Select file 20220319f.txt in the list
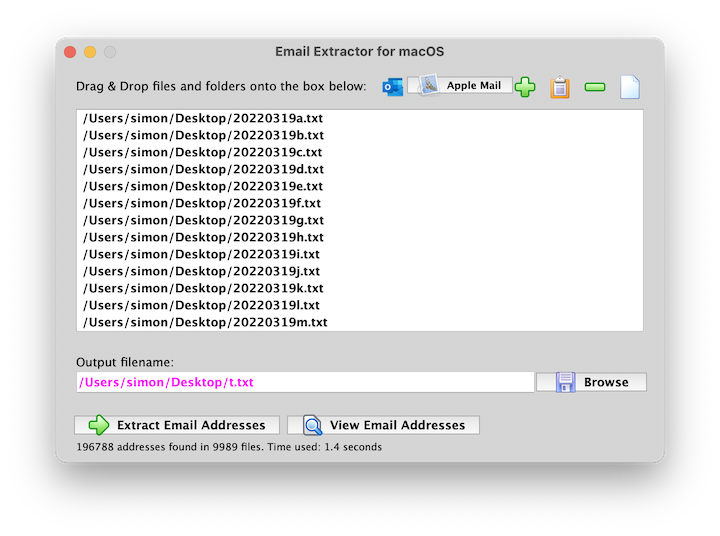720x536 pixels. coord(360,203)
